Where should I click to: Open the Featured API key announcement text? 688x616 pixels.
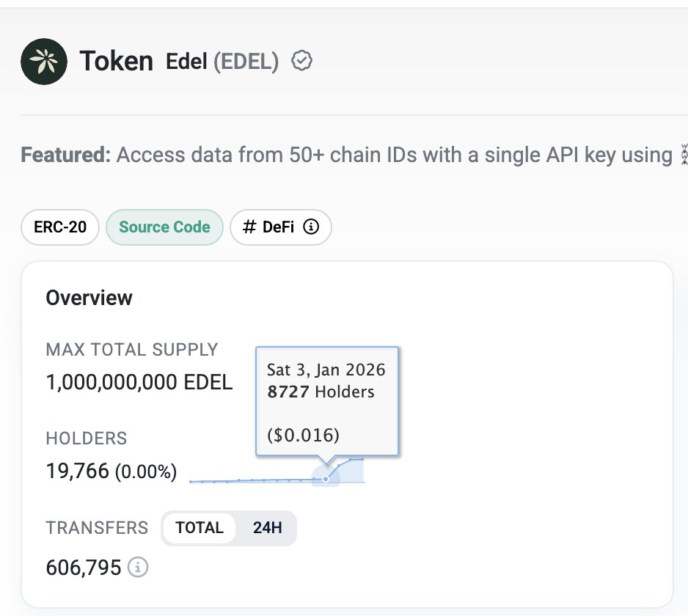pos(393,155)
